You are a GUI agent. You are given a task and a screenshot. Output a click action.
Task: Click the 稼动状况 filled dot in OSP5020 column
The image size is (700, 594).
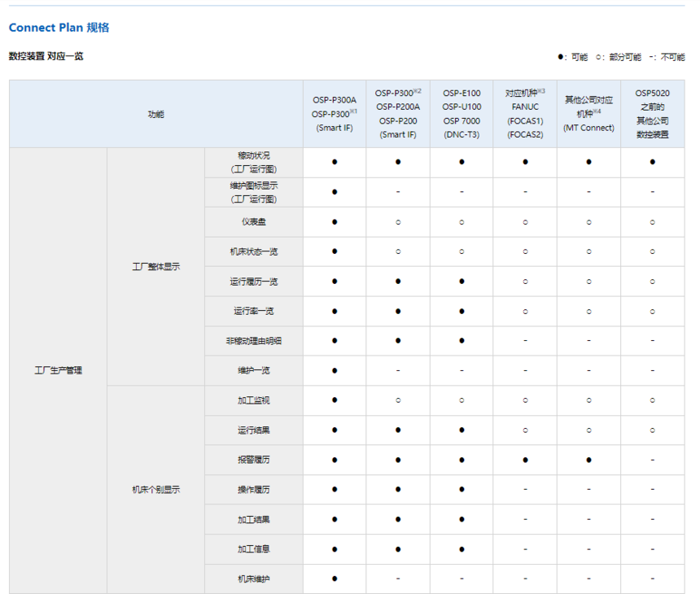652,162
